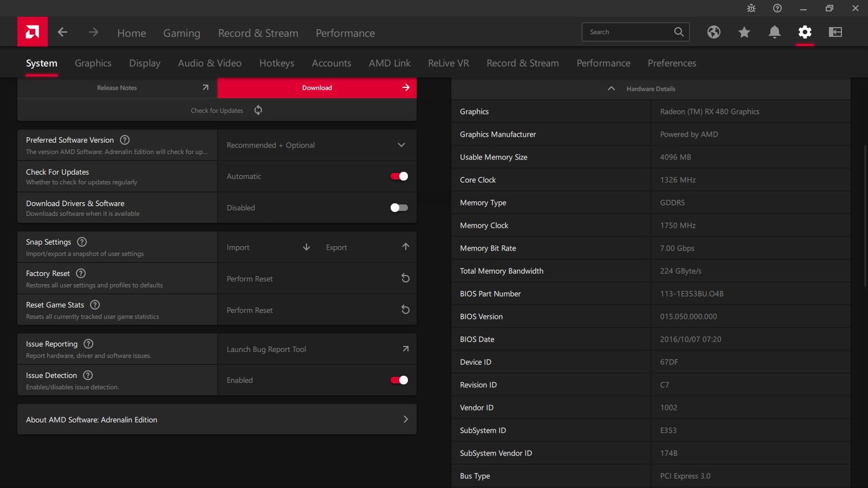Viewport: 868px width, 488px height.
Task: Show help for Issue Detection
Action: click(88, 375)
